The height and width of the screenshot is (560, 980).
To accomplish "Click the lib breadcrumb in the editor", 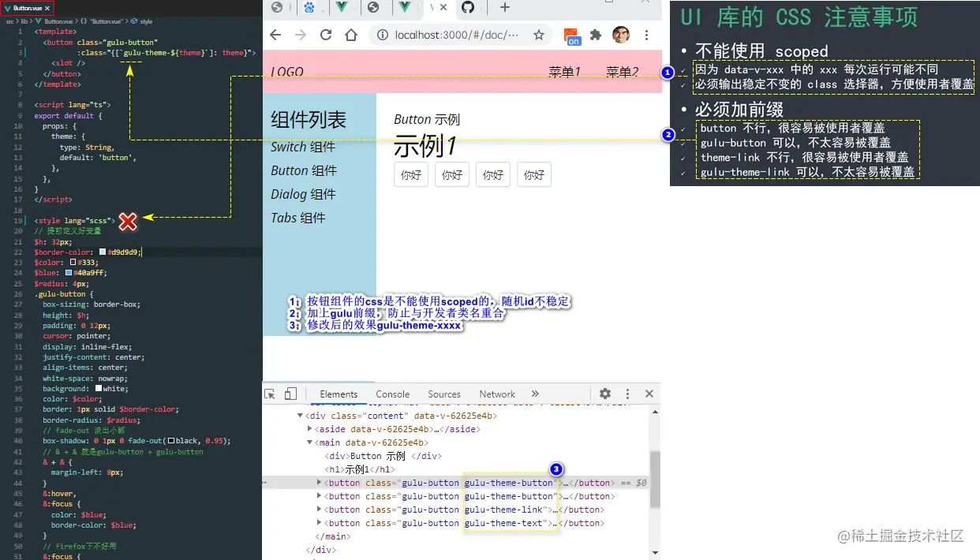I will pos(25,21).
